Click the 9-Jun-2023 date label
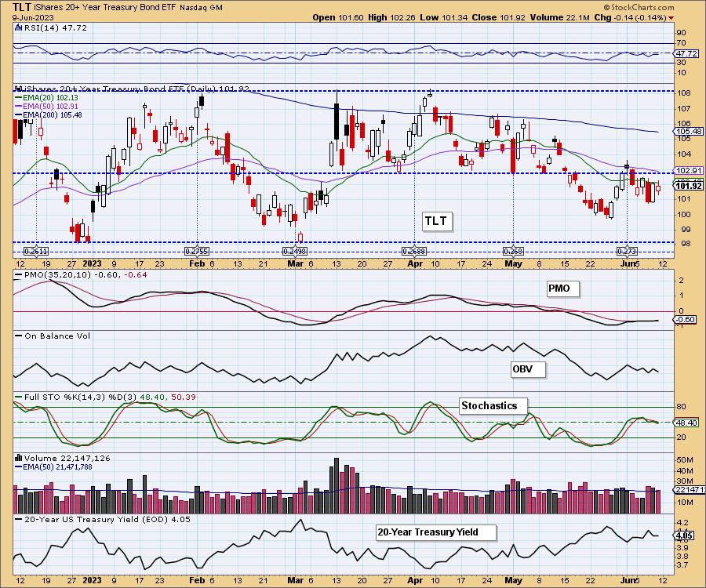The width and height of the screenshot is (706, 588). (33, 17)
